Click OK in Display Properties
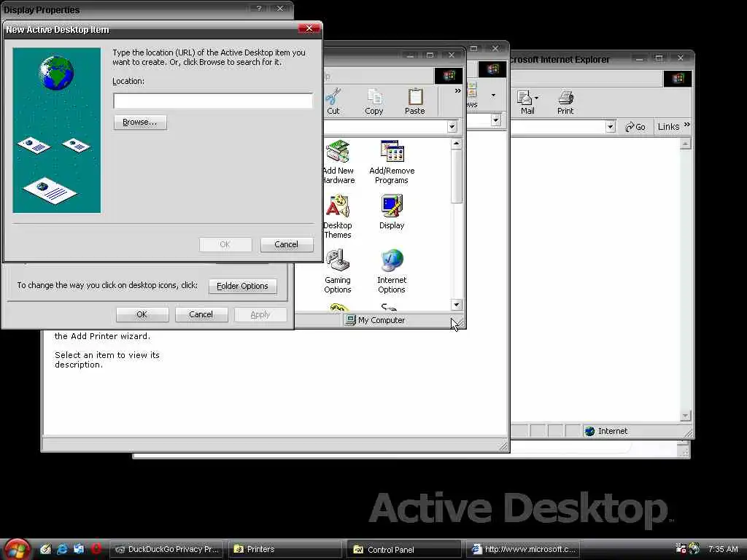 tap(142, 314)
